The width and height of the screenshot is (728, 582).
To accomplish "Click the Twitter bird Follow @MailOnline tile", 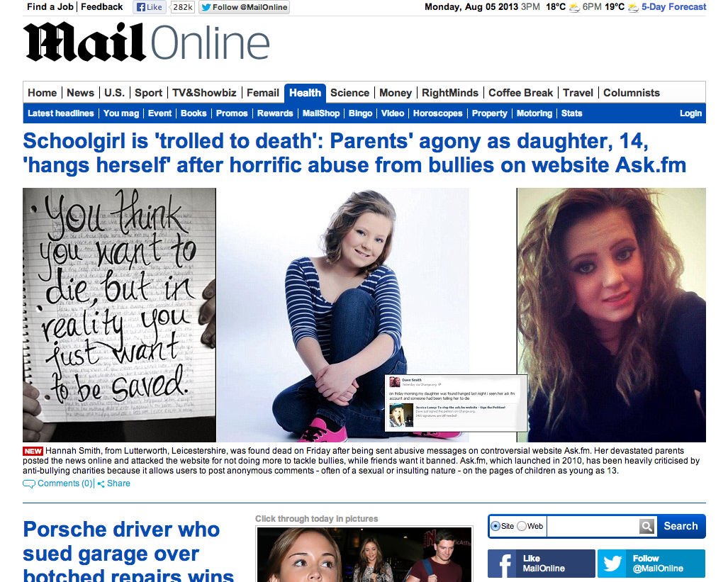I will pyautogui.click(x=651, y=564).
